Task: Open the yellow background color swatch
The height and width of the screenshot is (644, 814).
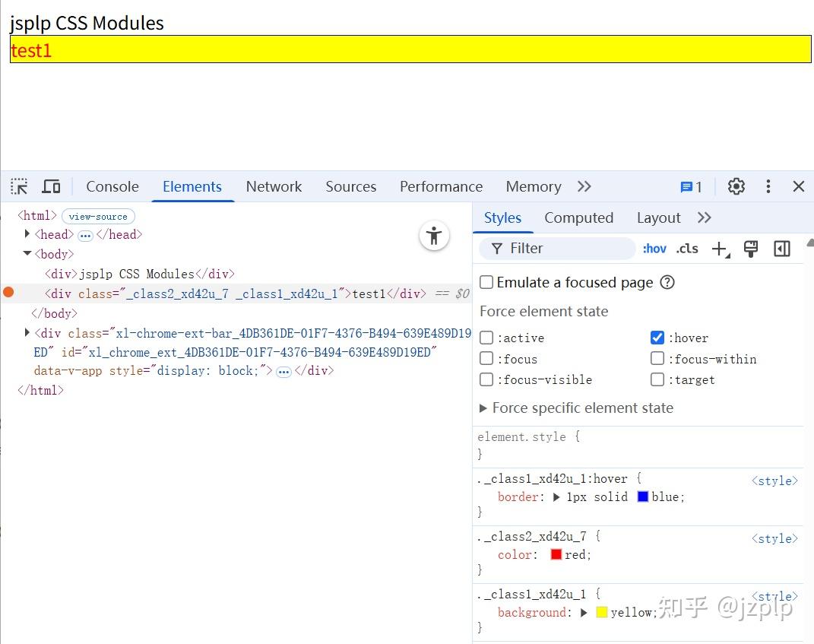Action: pyautogui.click(x=602, y=612)
